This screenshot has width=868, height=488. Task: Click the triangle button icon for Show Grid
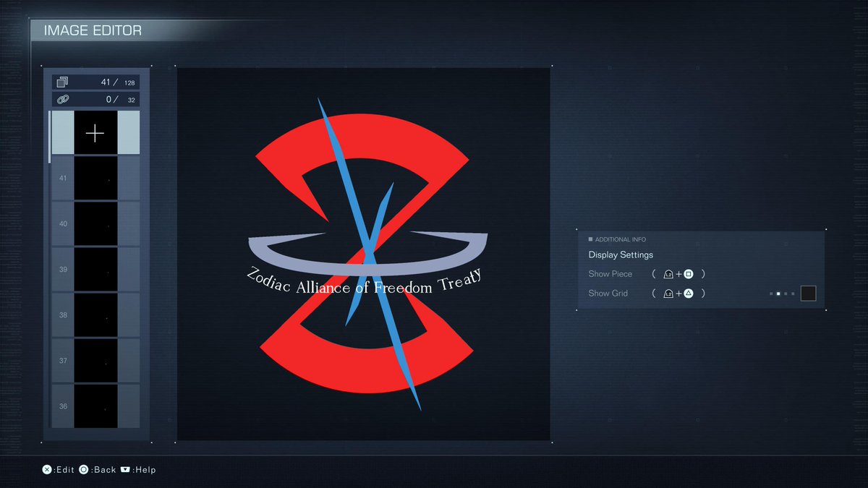[x=689, y=294]
